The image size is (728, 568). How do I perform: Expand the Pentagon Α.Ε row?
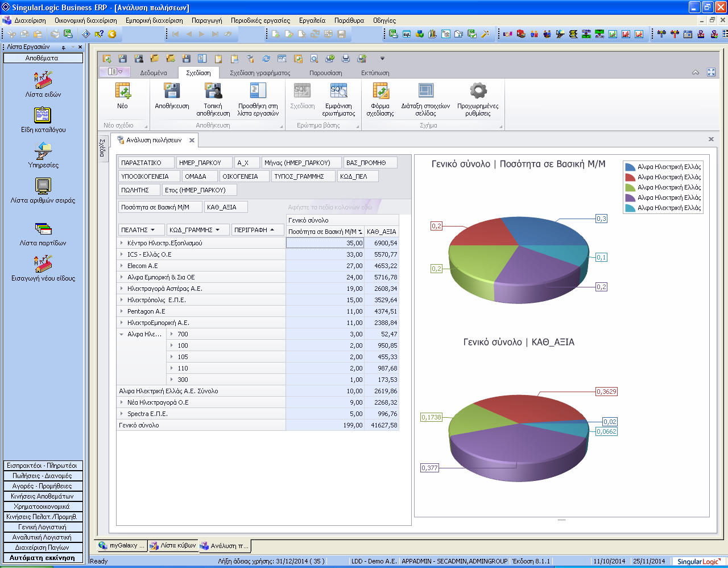pyautogui.click(x=122, y=311)
